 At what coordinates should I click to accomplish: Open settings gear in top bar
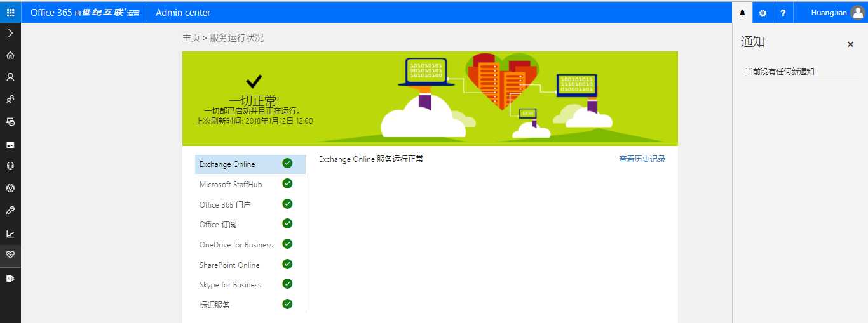tap(763, 13)
